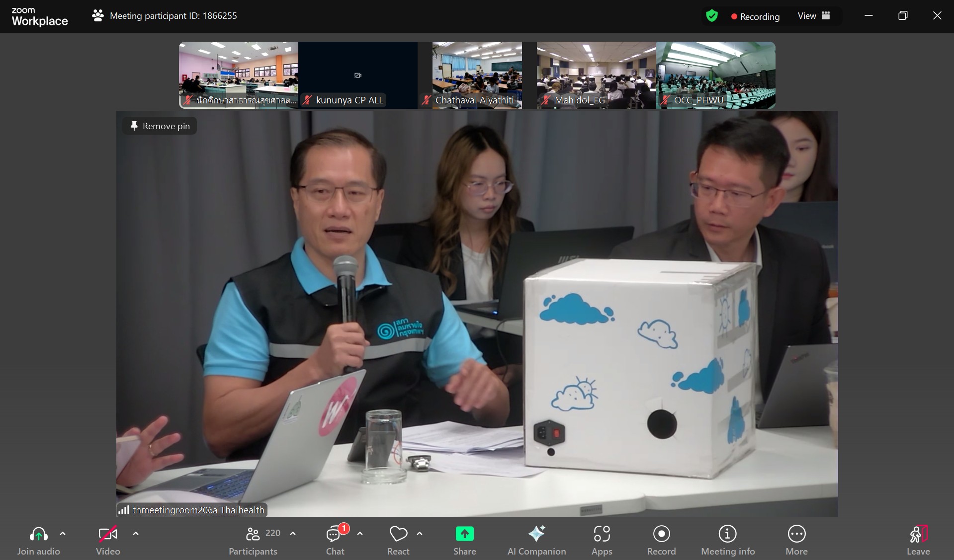
Task: Select the Mahidol_EG video thumbnail
Action: pos(596,75)
